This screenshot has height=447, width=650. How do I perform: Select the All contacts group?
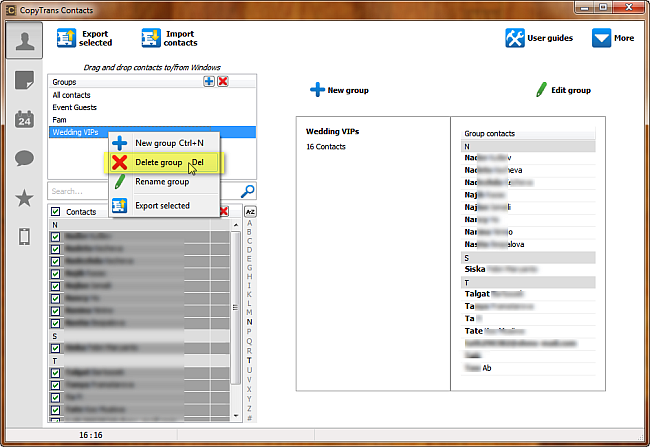tap(152, 95)
